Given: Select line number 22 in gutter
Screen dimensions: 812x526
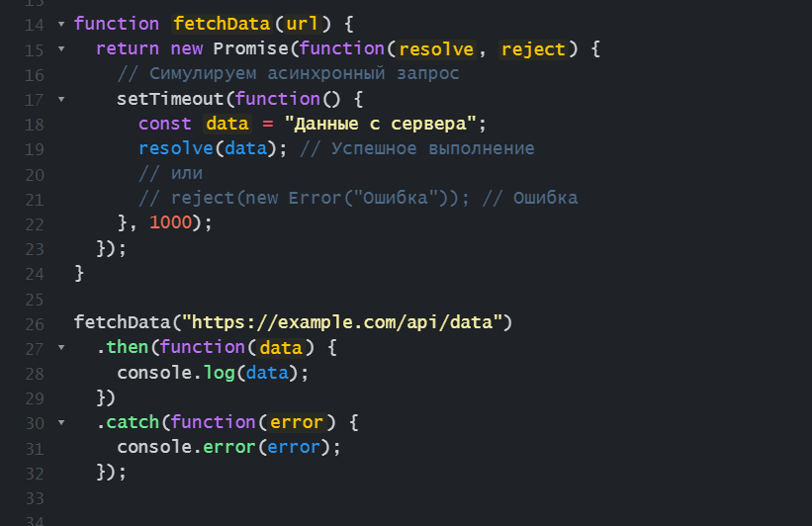Looking at the screenshot, I should [32, 223].
